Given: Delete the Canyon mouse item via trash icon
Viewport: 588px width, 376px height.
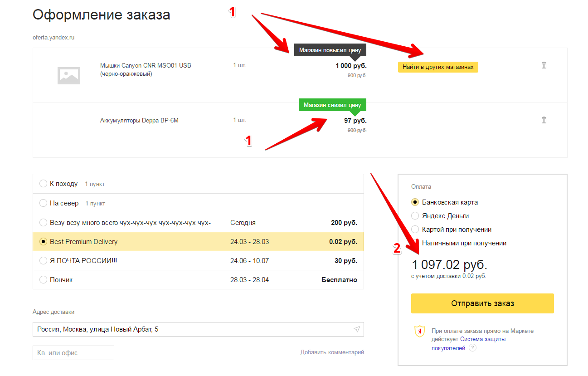Looking at the screenshot, I should pyautogui.click(x=544, y=65).
